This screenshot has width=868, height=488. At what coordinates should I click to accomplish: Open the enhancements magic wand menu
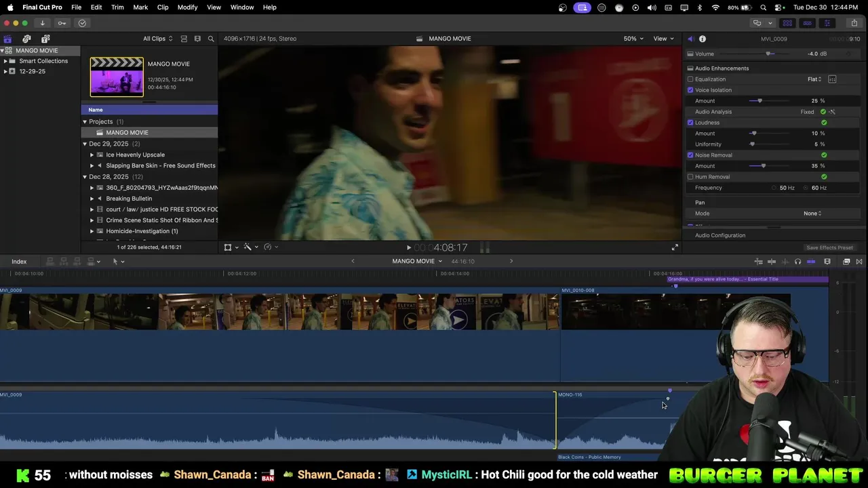coord(251,247)
